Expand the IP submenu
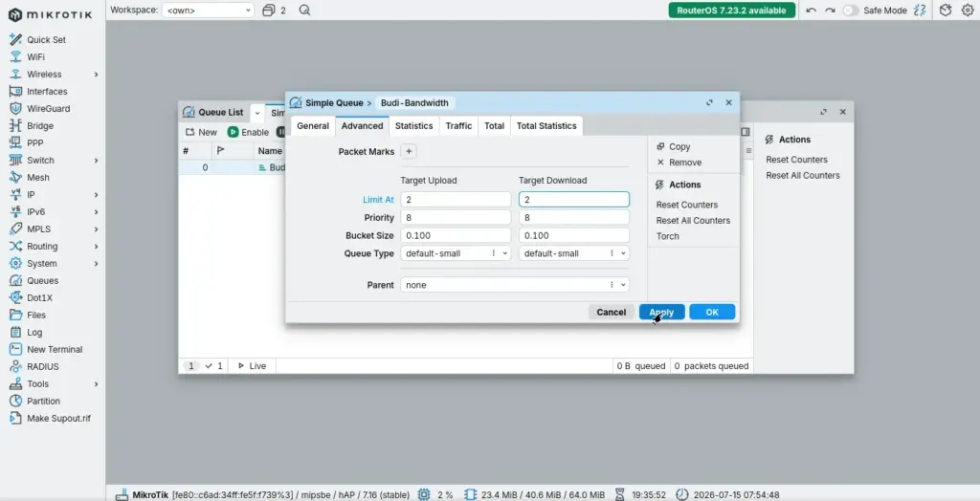Image resolution: width=980 pixels, height=501 pixels. point(97,195)
